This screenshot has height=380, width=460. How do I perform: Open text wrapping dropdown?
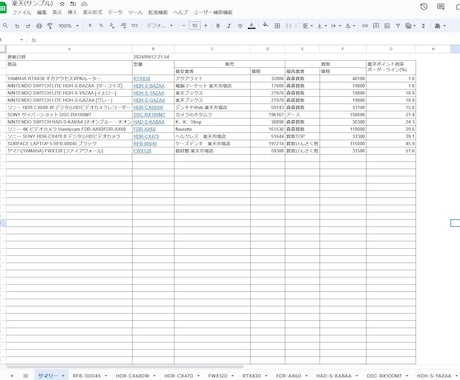click(336, 26)
